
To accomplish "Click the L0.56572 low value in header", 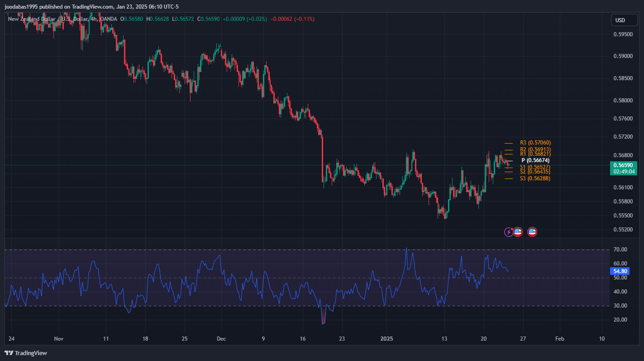I will 182,19.
